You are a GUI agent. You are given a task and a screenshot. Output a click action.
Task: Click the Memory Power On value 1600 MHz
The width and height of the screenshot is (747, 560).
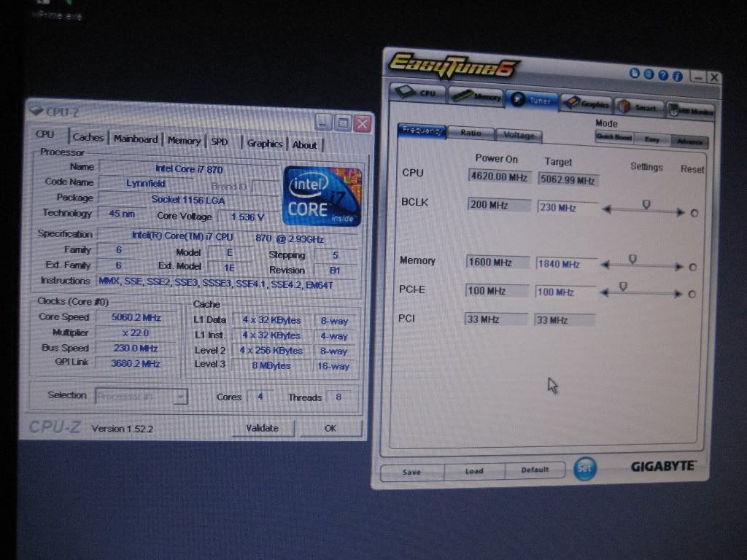(x=498, y=262)
